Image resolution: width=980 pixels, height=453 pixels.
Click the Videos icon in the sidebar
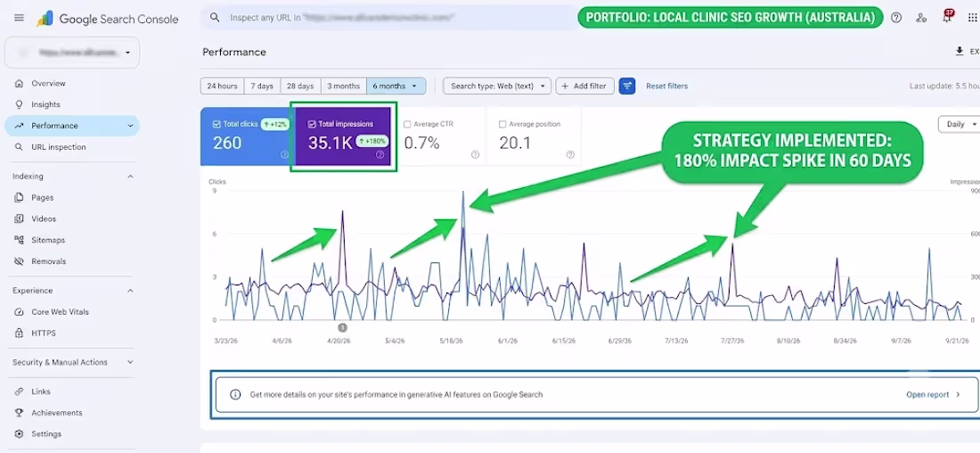[x=19, y=219]
